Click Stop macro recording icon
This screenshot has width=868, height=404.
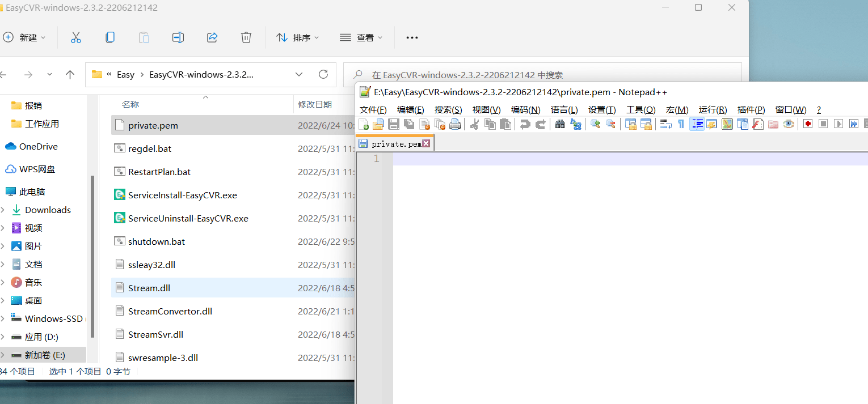pos(823,124)
